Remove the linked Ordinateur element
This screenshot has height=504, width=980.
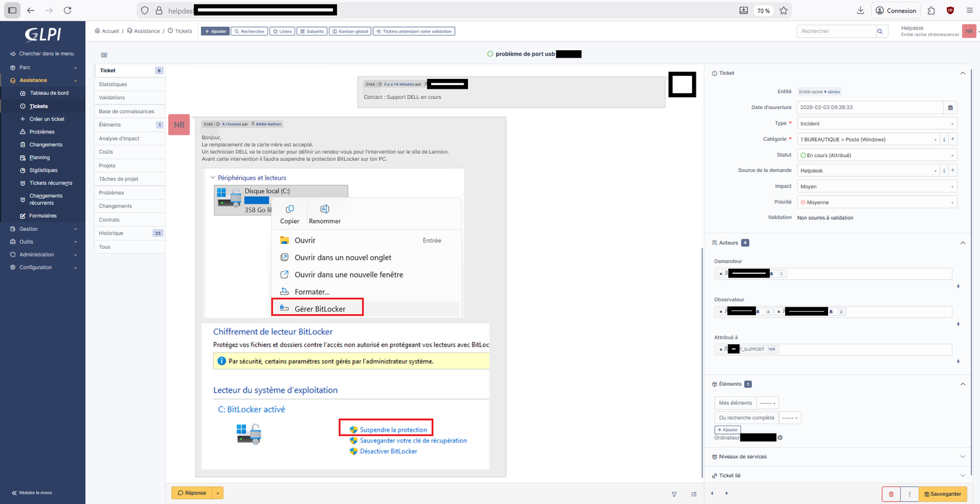pos(780,437)
